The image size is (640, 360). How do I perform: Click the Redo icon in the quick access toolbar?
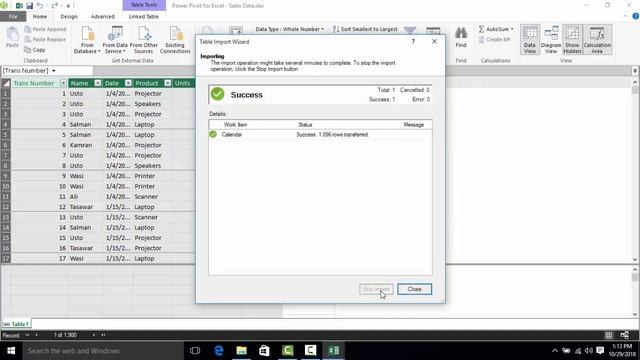coord(55,6)
